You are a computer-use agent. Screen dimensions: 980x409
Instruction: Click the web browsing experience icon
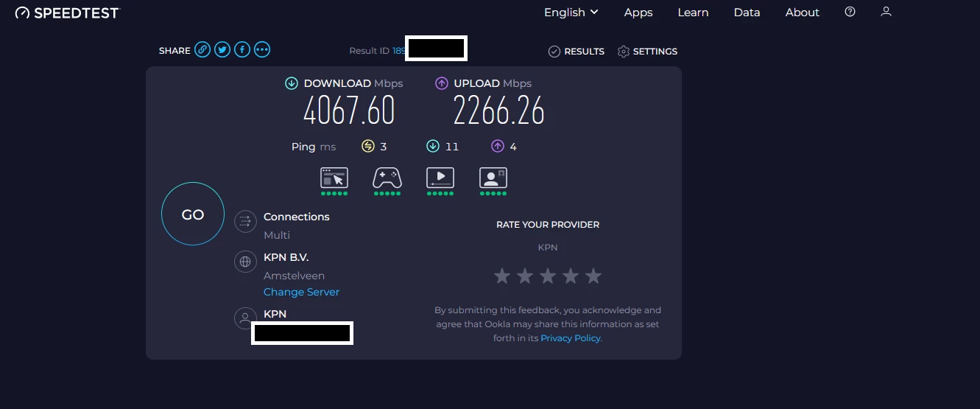pos(334,178)
